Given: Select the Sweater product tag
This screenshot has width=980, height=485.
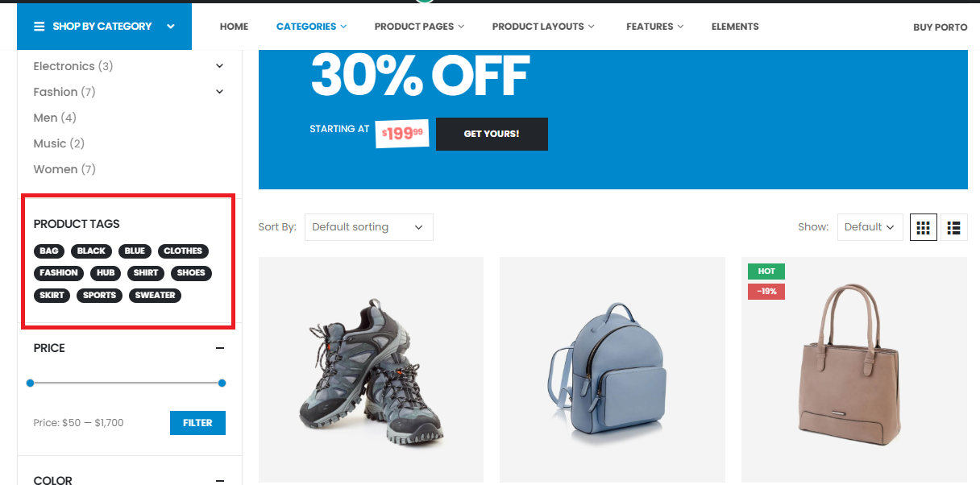Looking at the screenshot, I should [x=156, y=296].
